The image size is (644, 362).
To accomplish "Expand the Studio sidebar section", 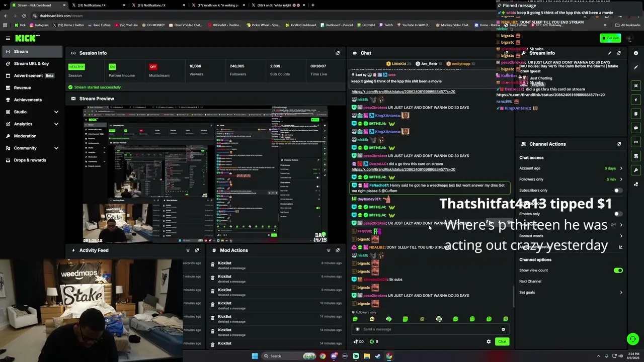I will (56, 112).
